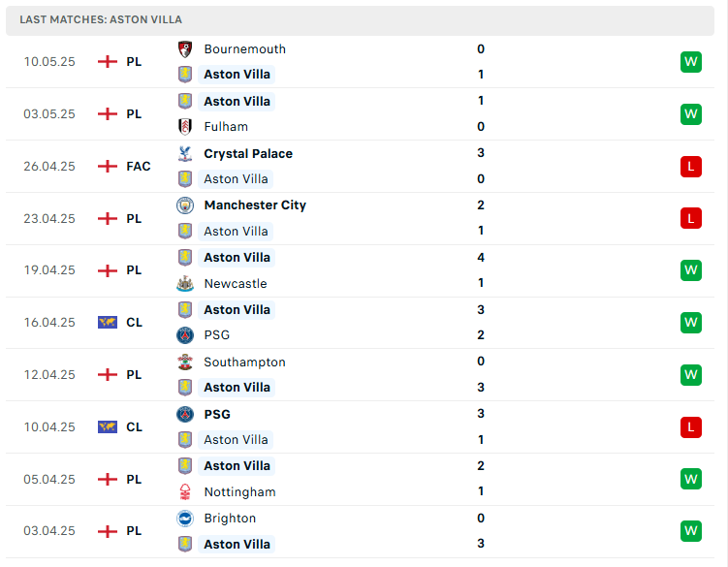Open the Newcastle team link

[236, 284]
